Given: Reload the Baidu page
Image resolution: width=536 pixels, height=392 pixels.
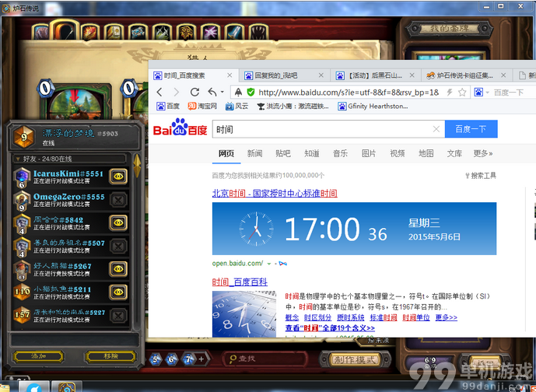Looking at the screenshot, I should (194, 92).
